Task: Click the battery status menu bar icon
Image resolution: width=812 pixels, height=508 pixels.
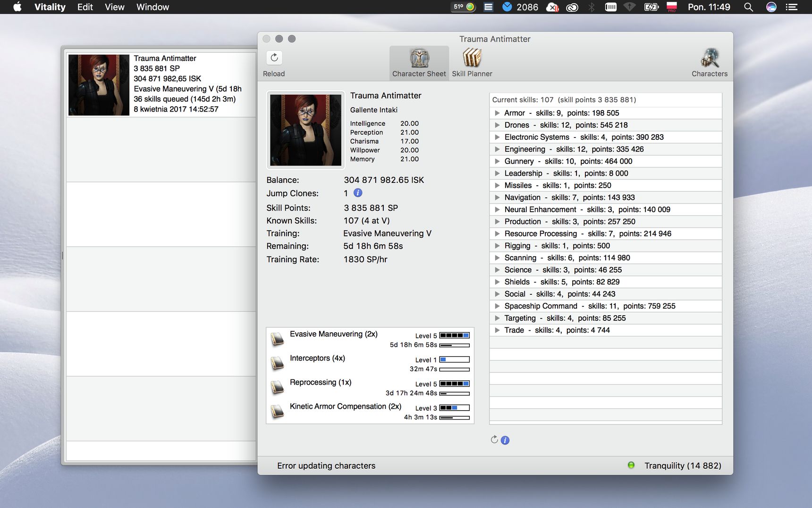Action: click(651, 7)
